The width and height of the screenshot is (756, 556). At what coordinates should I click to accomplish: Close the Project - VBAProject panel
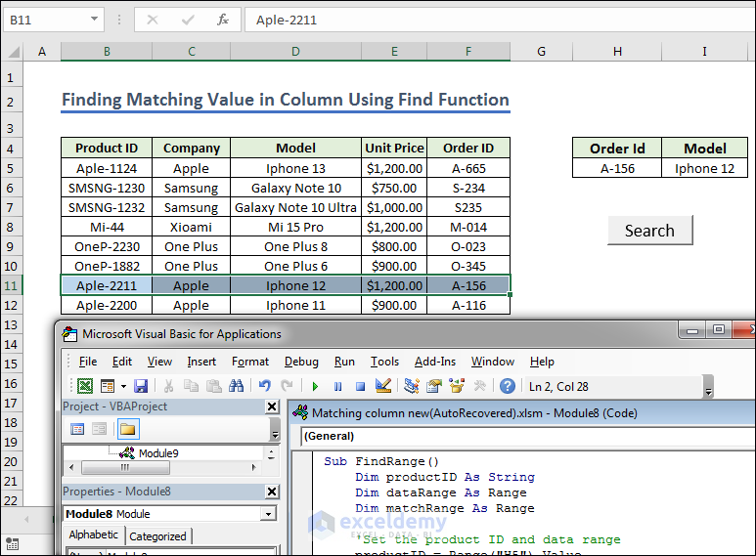[272, 406]
